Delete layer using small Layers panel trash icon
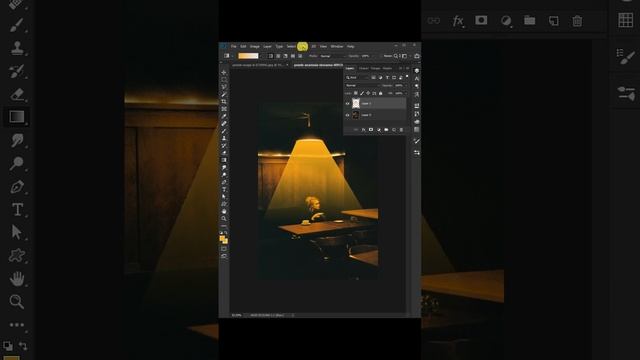This screenshot has width=640, height=360. (x=401, y=130)
